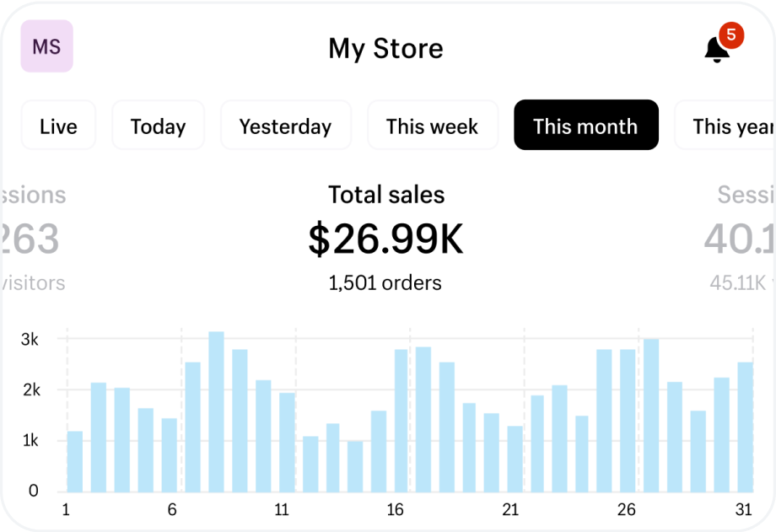Open alerts from the notification bell
The width and height of the screenshot is (776, 532).
715,49
